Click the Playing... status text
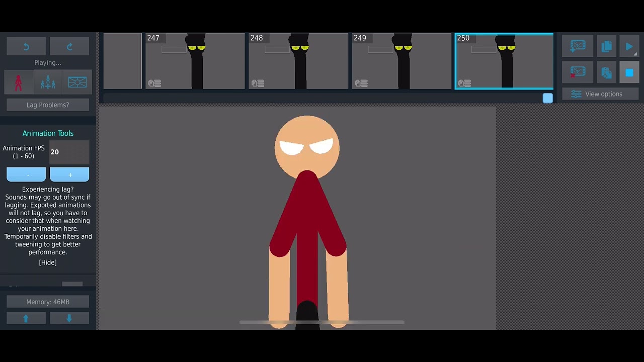 (x=48, y=63)
